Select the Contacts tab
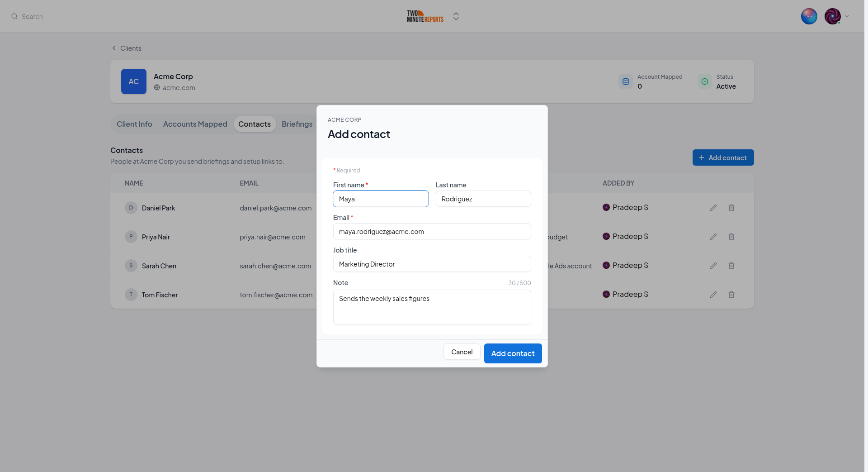The image size is (868, 472). [x=255, y=124]
